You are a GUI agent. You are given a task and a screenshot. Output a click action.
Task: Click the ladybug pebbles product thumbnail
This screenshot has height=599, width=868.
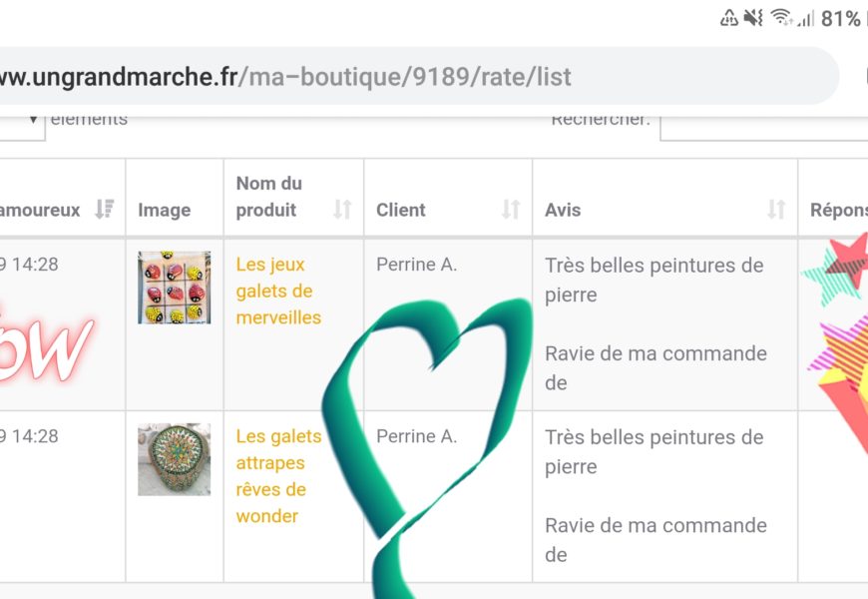coord(174,288)
